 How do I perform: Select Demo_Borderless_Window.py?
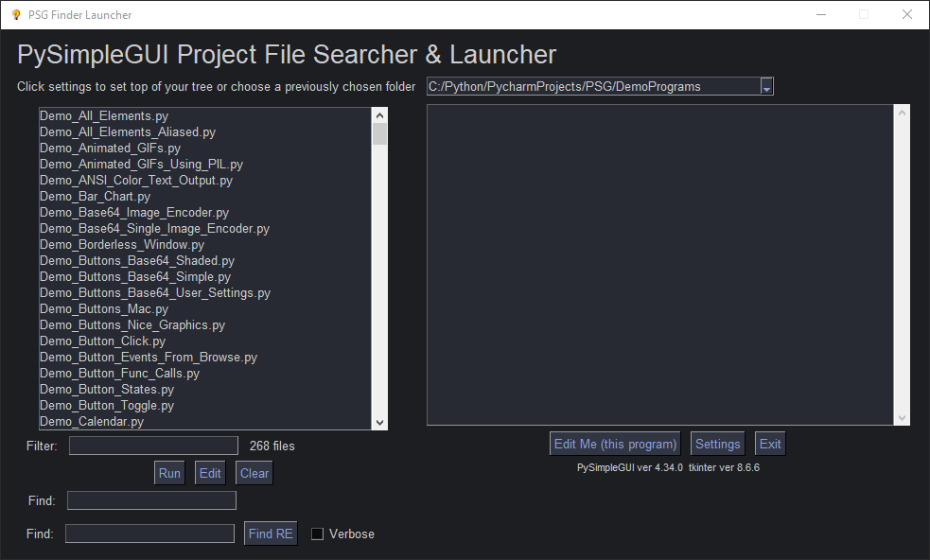[205, 244]
